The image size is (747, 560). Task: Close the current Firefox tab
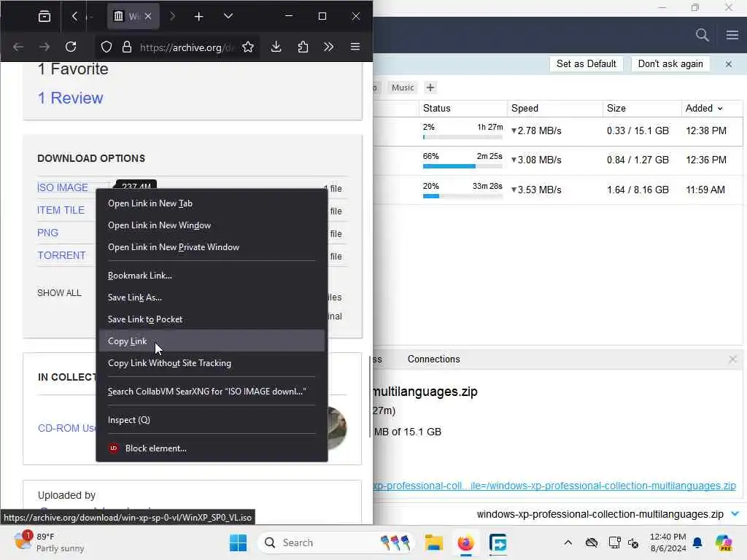148,16
